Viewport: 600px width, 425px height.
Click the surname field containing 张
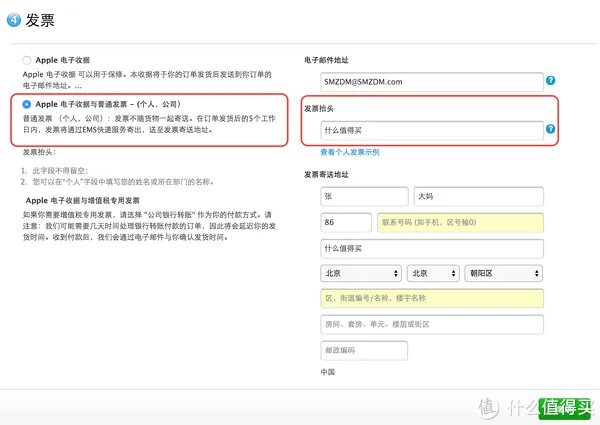coord(364,196)
